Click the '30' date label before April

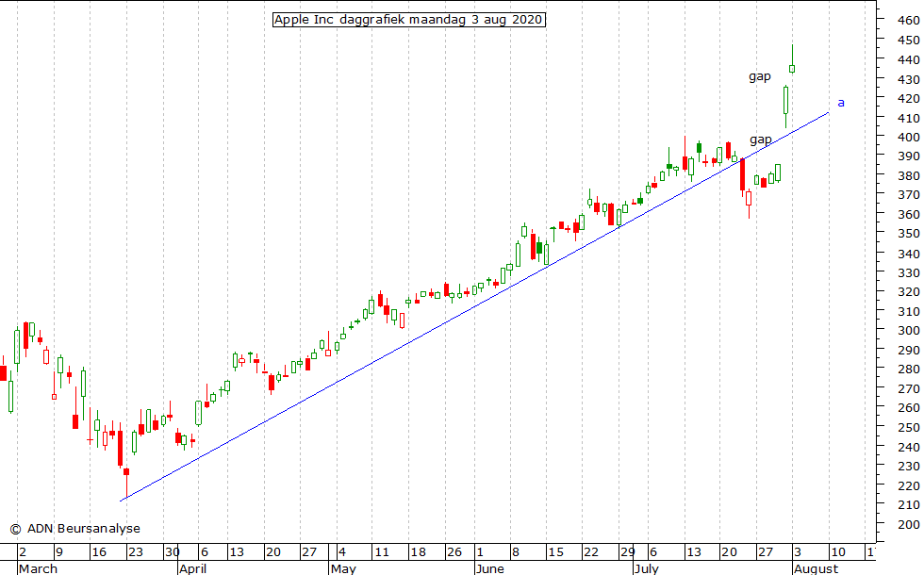(x=172, y=552)
